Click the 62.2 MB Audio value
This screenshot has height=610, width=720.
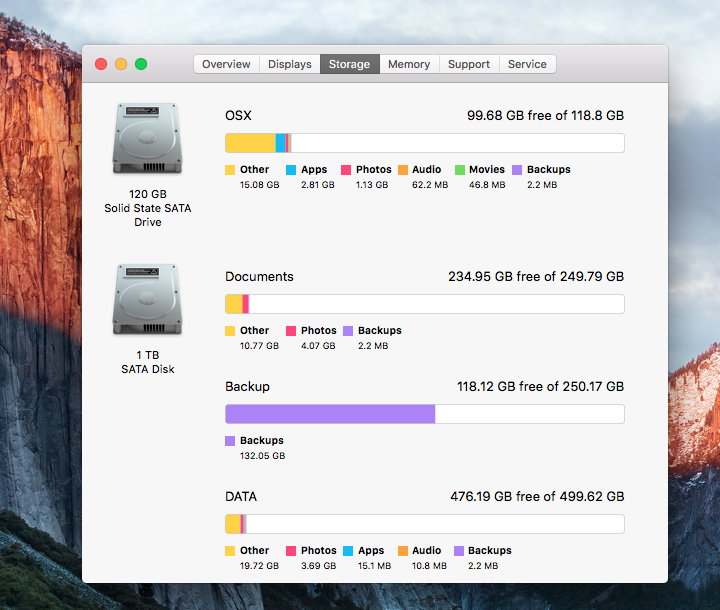coord(430,185)
